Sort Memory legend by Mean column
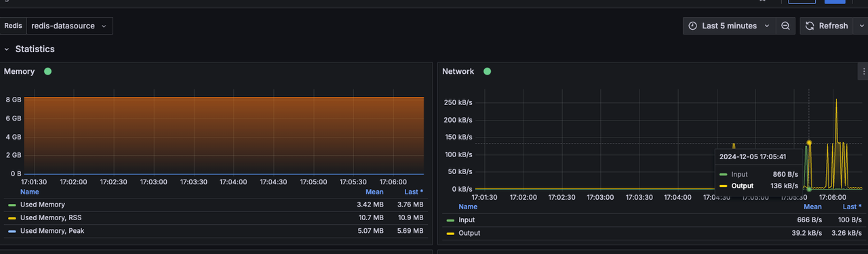This screenshot has width=868, height=254. point(374,192)
